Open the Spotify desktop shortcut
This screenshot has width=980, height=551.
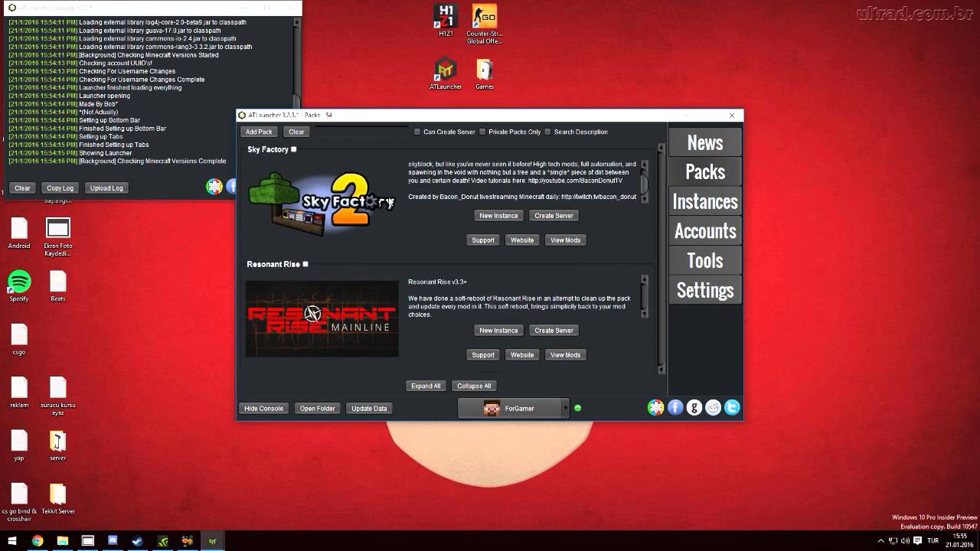click(19, 286)
